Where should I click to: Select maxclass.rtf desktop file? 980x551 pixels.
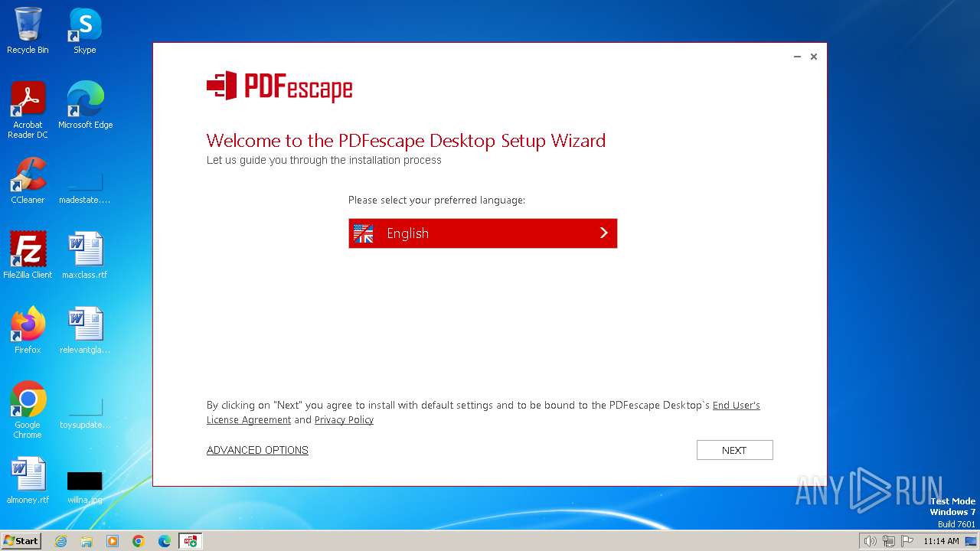click(x=85, y=255)
